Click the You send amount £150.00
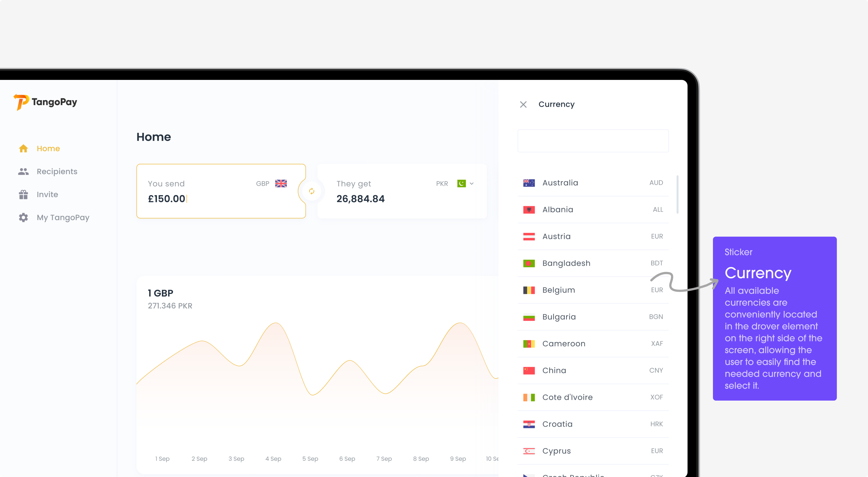 [166, 199]
